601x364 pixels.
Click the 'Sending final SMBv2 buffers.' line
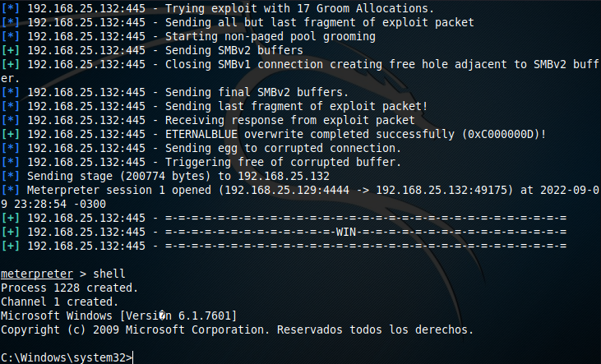tap(175, 92)
